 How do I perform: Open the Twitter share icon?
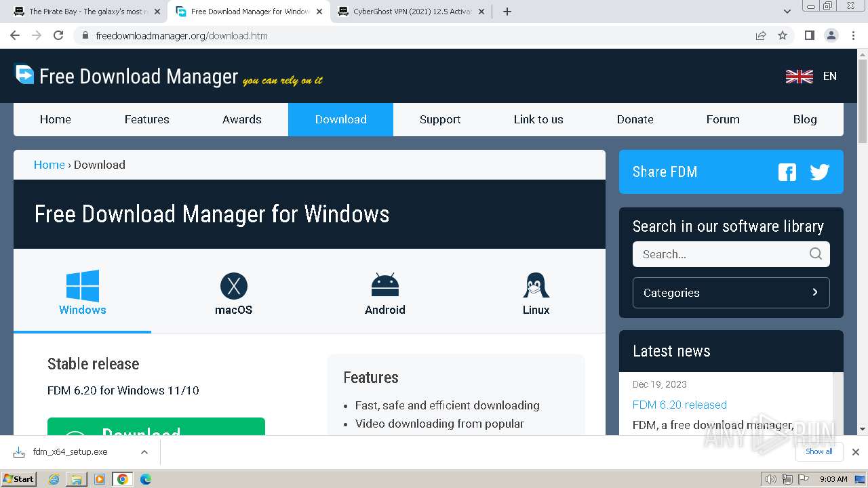click(819, 172)
